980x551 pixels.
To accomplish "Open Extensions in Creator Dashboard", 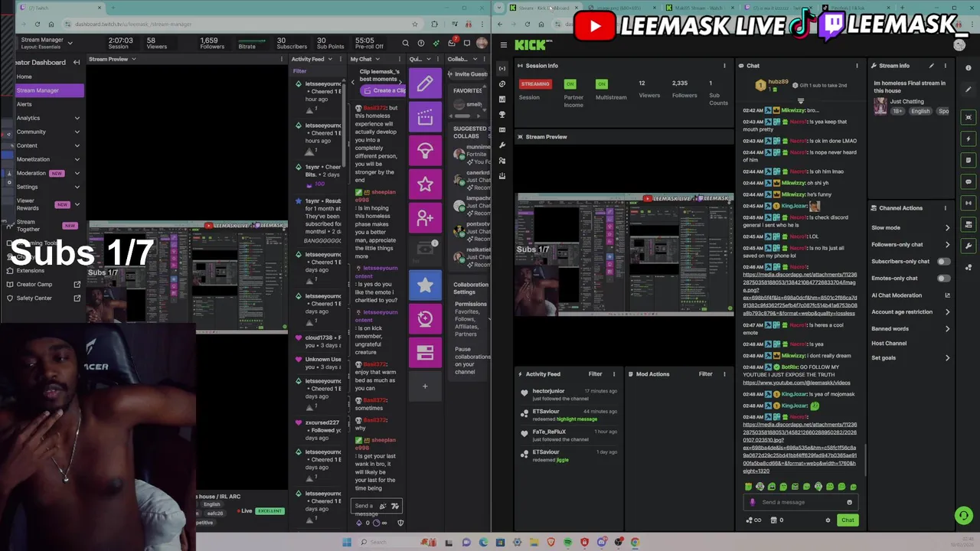I will coord(31,270).
